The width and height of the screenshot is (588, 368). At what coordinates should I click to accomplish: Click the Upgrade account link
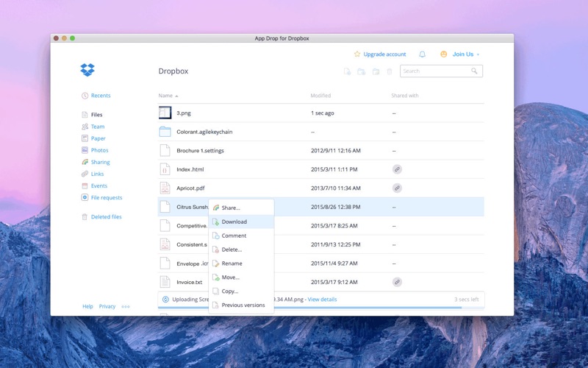click(384, 54)
